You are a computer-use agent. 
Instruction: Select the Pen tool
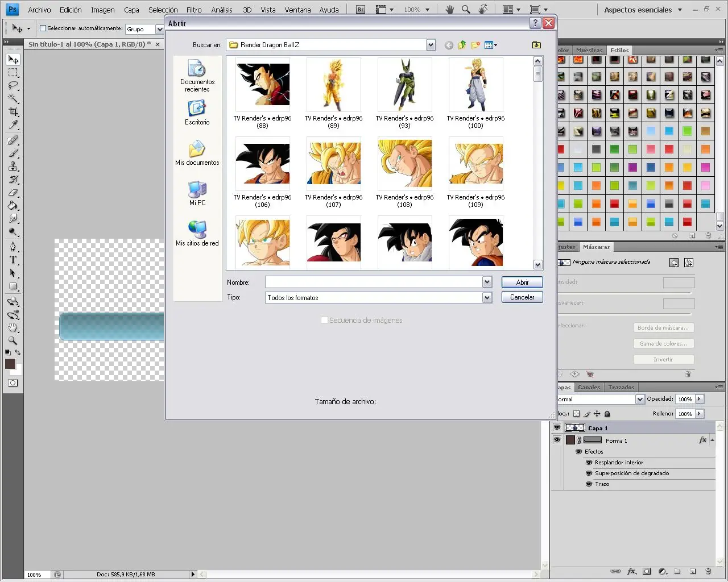point(13,247)
